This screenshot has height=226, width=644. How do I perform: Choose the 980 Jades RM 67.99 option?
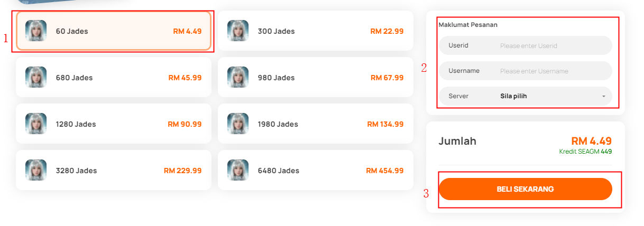(316, 77)
